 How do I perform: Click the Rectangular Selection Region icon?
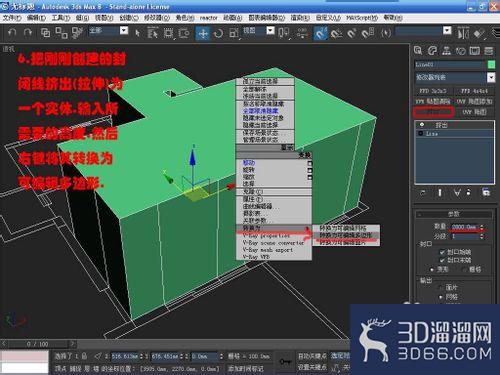[x=168, y=33]
